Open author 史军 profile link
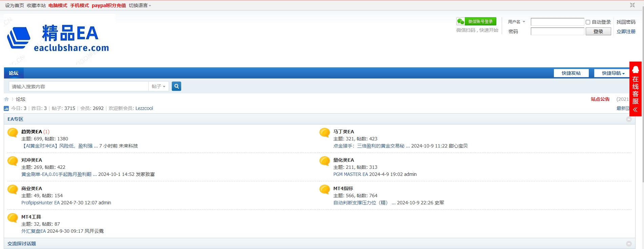 click(x=439, y=203)
